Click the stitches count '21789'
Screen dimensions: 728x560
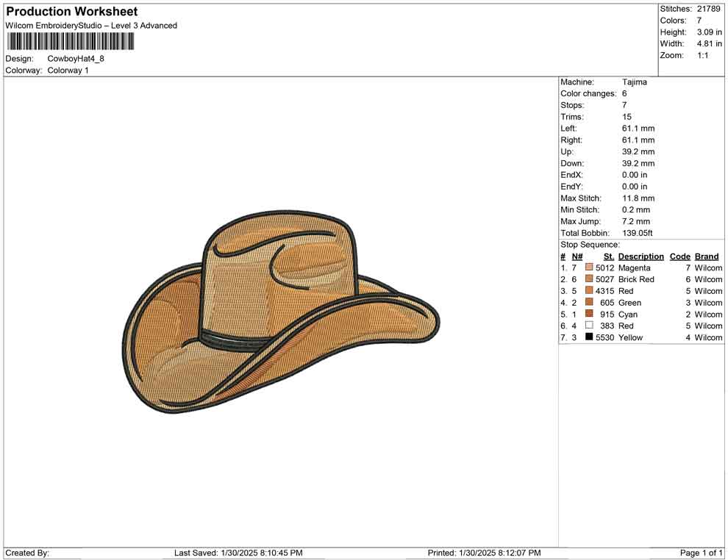[708, 9]
